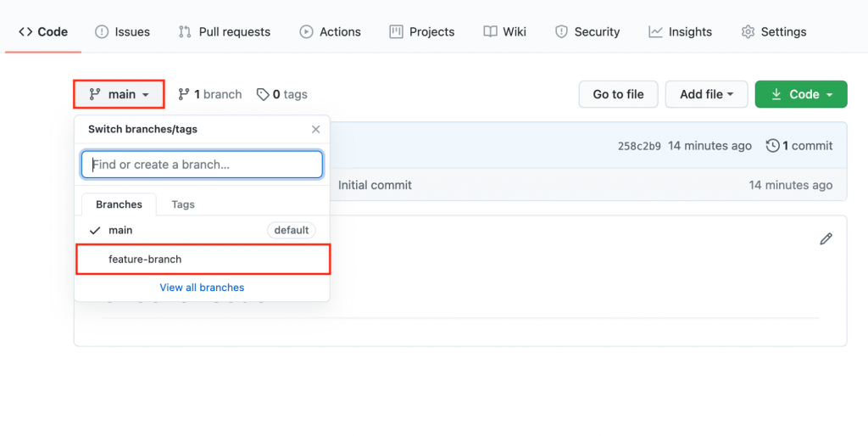Viewport: 868px width, 436px height.
Task: Click the pencil edit icon for README
Action: pyautogui.click(x=826, y=239)
